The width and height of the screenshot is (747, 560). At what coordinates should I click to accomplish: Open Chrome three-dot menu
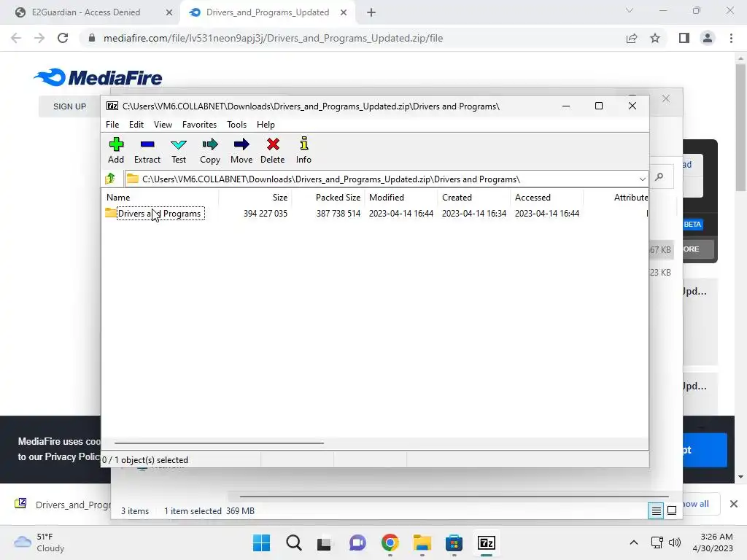(731, 38)
